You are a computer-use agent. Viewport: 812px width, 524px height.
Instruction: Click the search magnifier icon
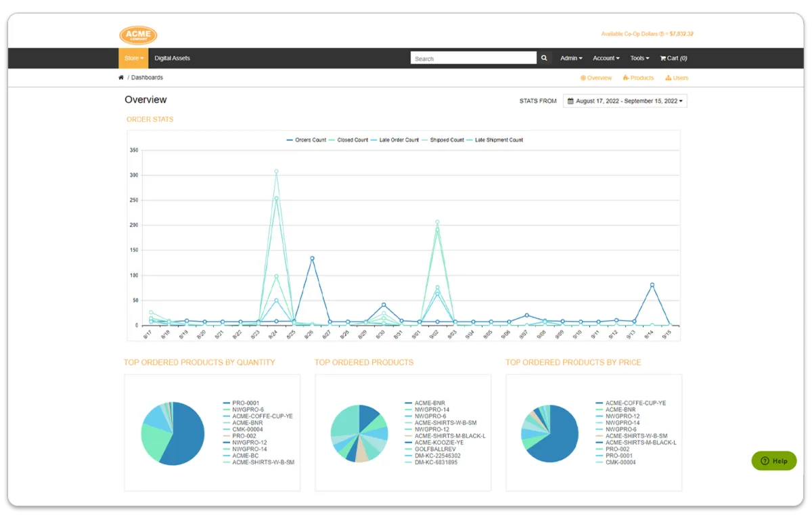pos(544,58)
